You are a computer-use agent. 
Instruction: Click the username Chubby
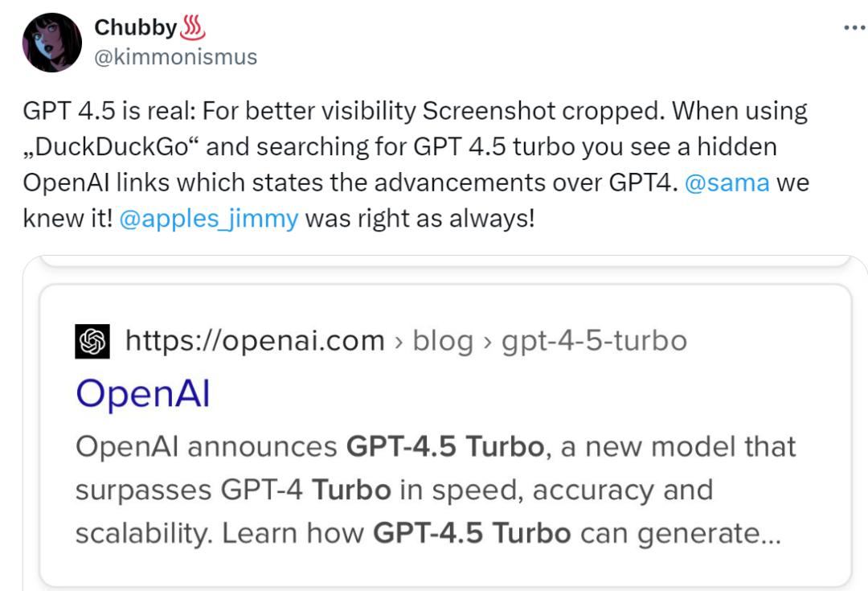pyautogui.click(x=135, y=26)
